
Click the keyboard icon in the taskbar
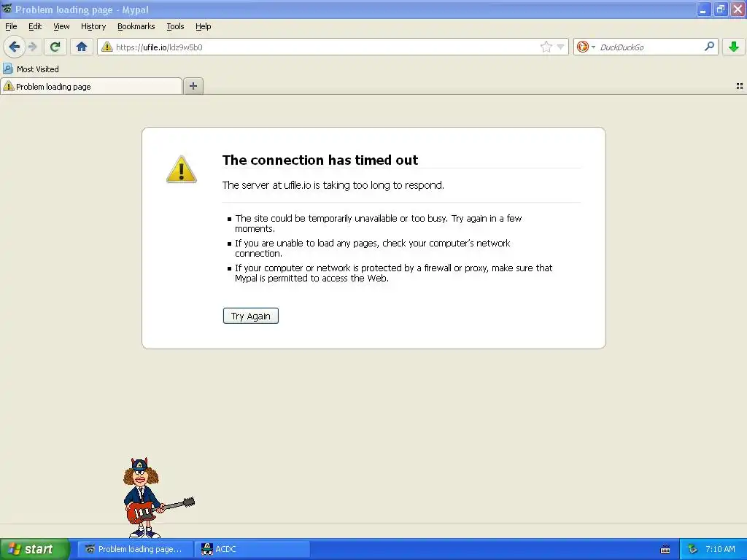[x=665, y=550]
